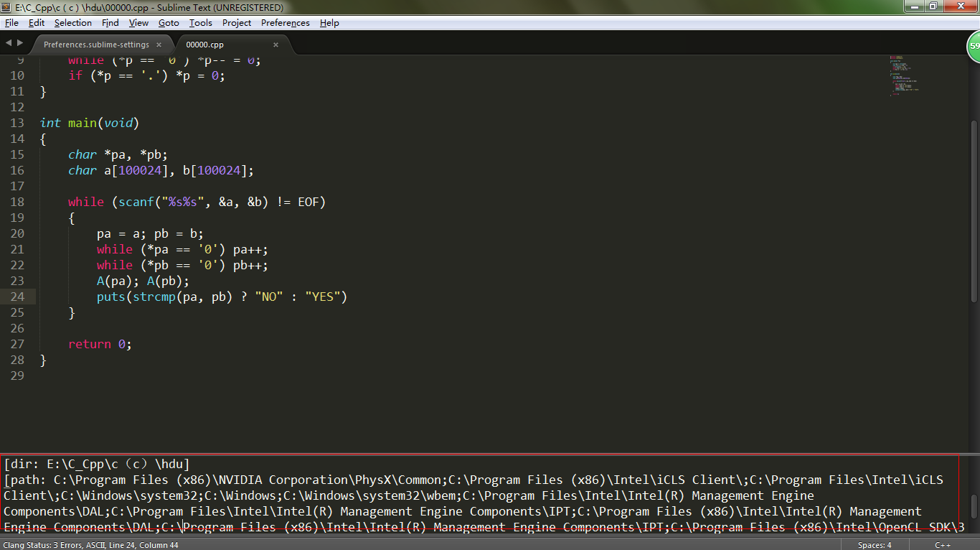Click 'if (*p == '.') *p = 0;' line

(x=147, y=75)
